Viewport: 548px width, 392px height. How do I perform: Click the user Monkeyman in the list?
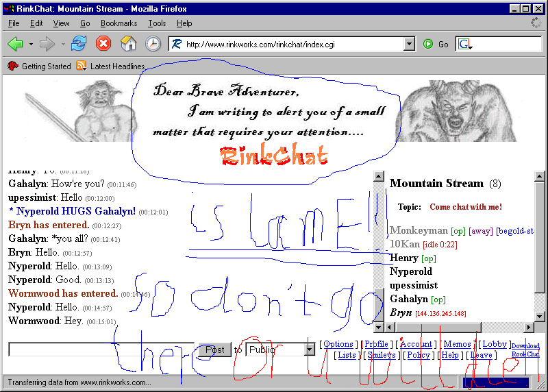click(x=419, y=230)
